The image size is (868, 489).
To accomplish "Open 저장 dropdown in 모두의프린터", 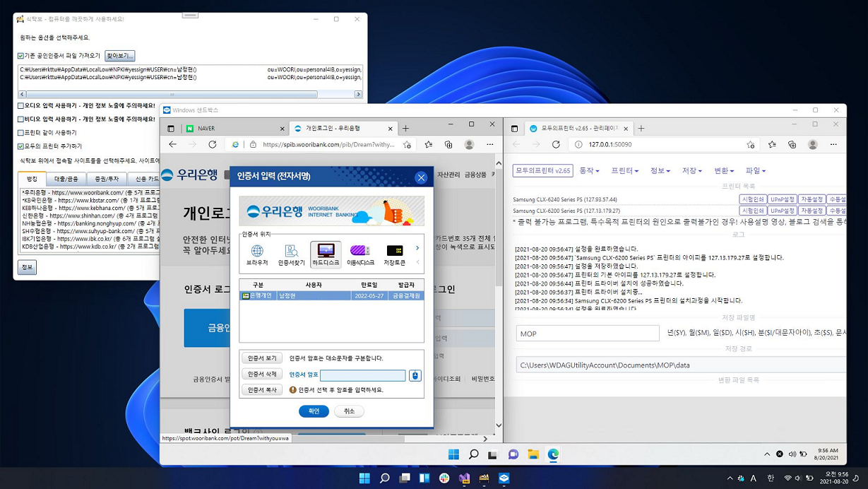I will pos(691,170).
